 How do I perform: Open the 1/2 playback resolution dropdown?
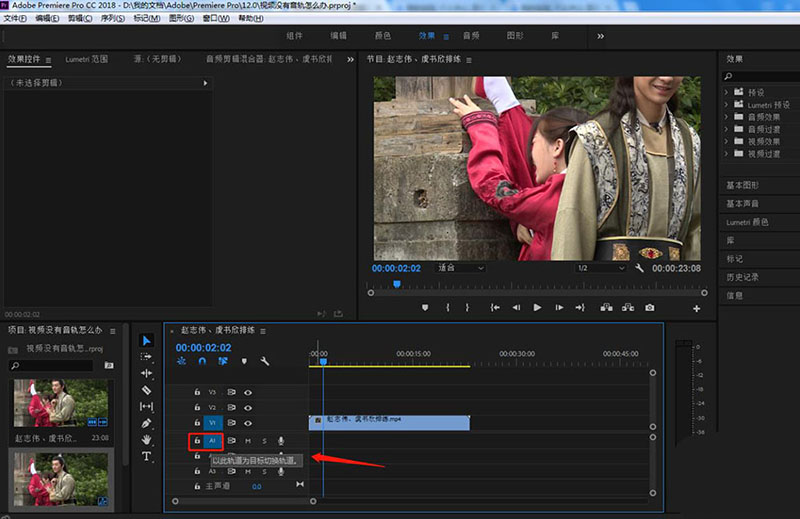pyautogui.click(x=599, y=268)
